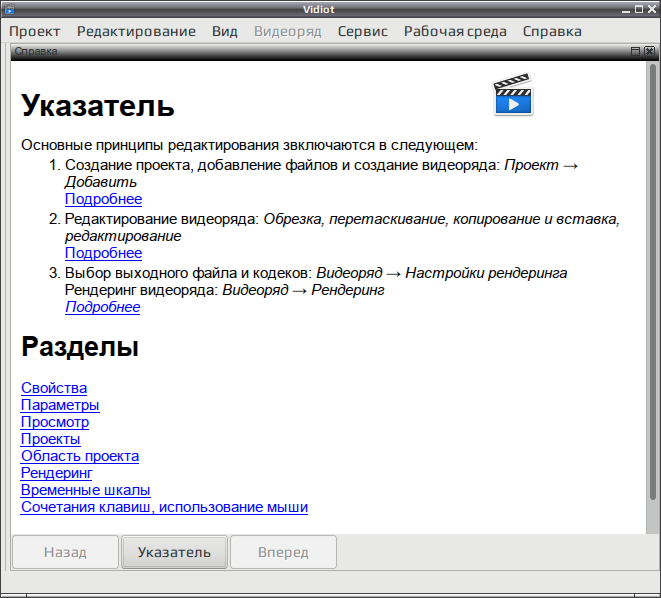
Task: Open the Проект menu
Action: tap(35, 31)
